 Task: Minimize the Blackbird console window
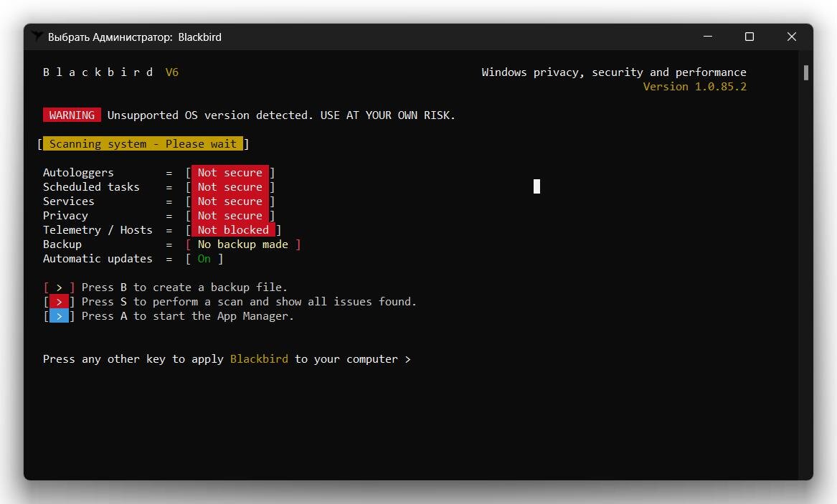708,37
